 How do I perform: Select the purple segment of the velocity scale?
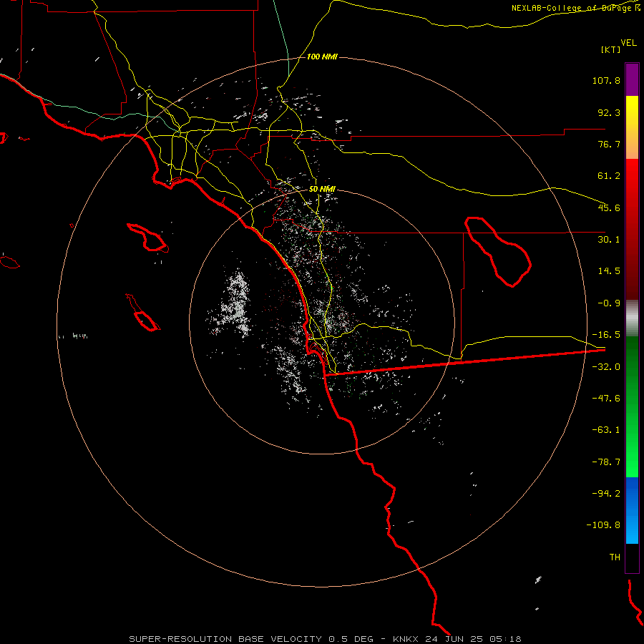point(632,79)
